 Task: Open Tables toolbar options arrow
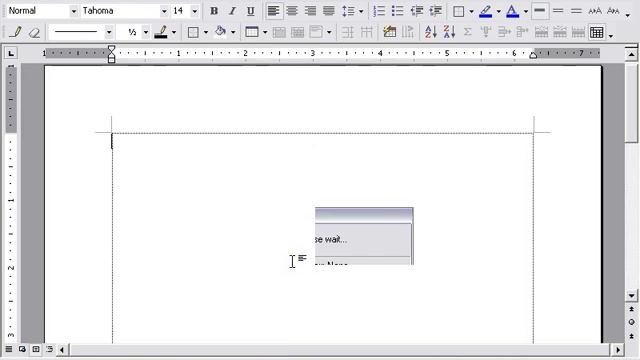611,36
